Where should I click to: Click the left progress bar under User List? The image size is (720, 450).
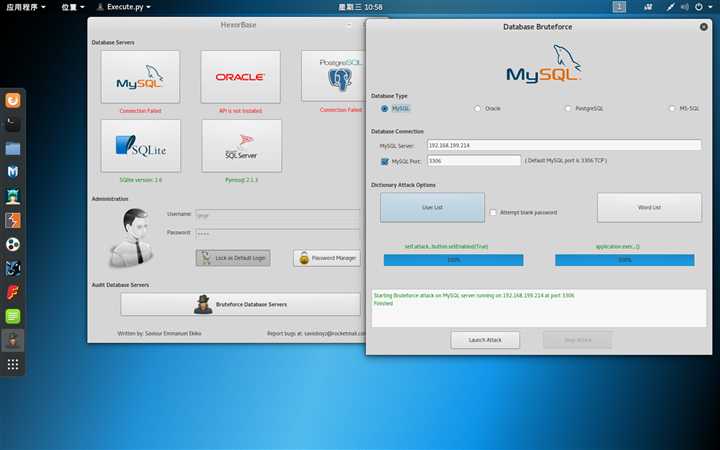pos(454,260)
